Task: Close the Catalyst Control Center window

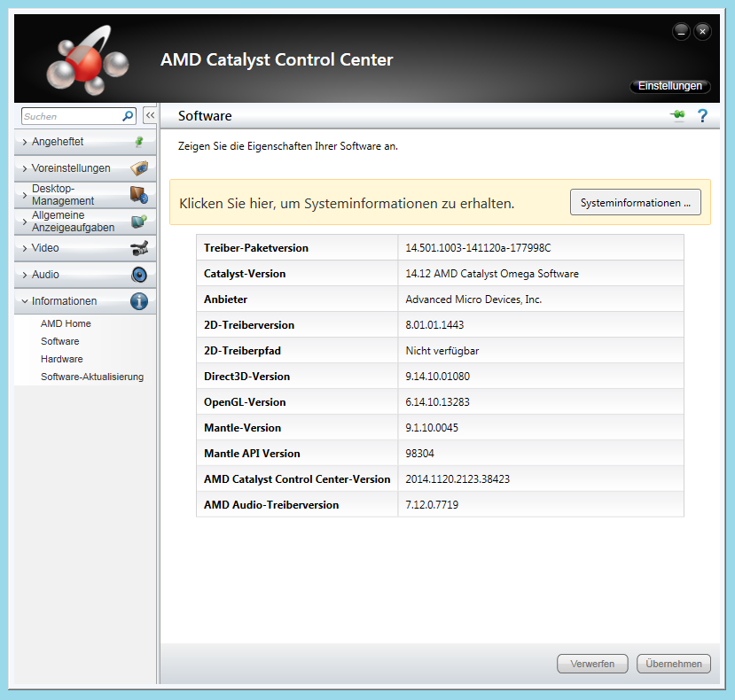Action: 703,31
